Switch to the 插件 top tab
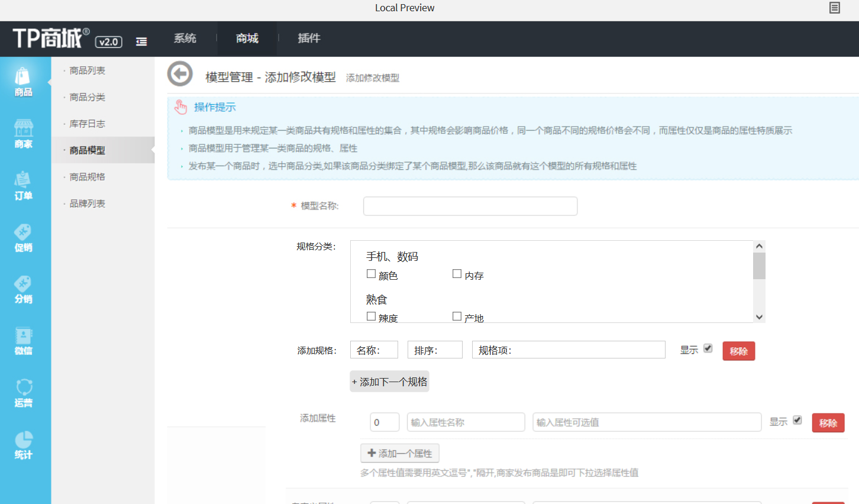 click(309, 38)
